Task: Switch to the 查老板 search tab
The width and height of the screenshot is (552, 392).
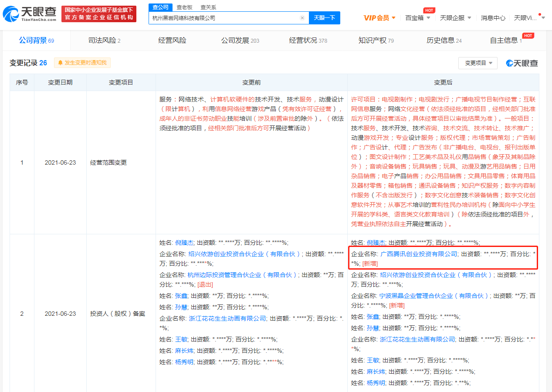Action: 185,7
